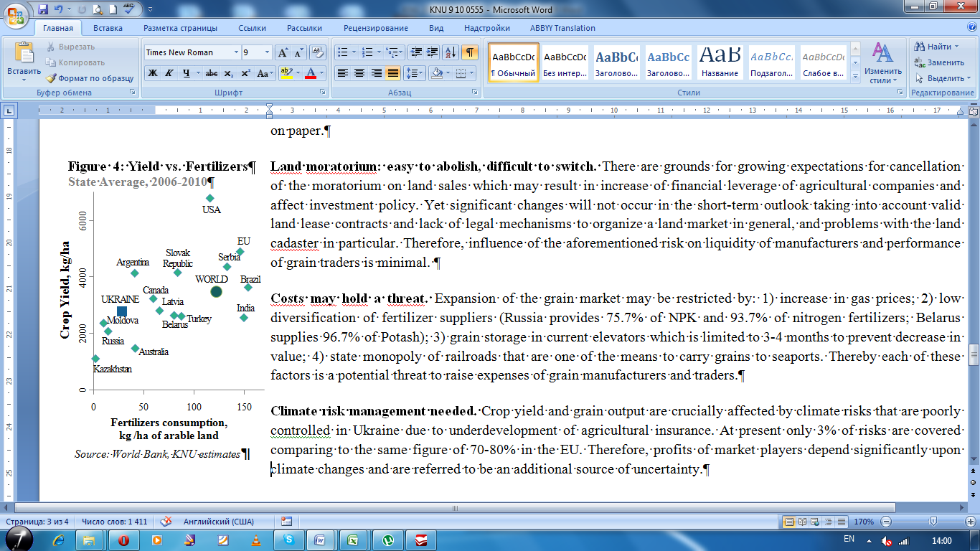Switch to Draft view in status bar
The height and width of the screenshot is (551, 980).
coord(841,522)
